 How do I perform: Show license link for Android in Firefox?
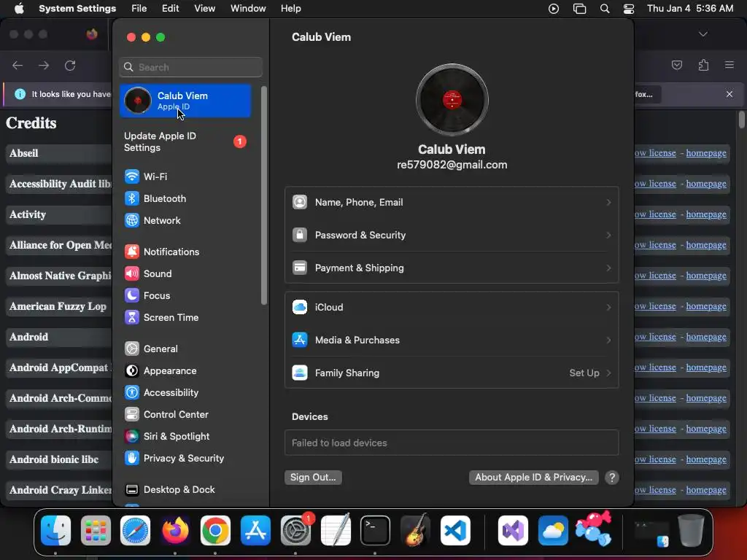tap(656, 337)
